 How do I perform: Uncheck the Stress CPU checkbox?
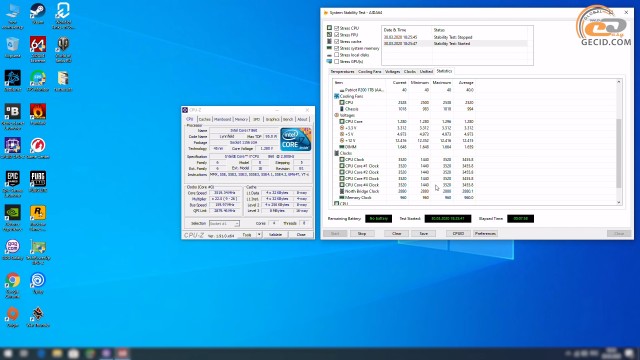337,28
